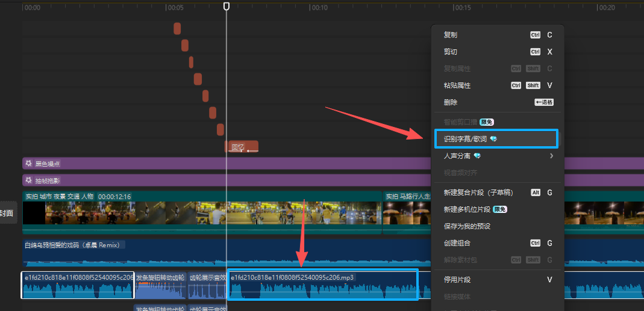This screenshot has height=311, width=644.
Task: Click the effect star icon on 黑色噪点 track
Action: [x=28, y=164]
